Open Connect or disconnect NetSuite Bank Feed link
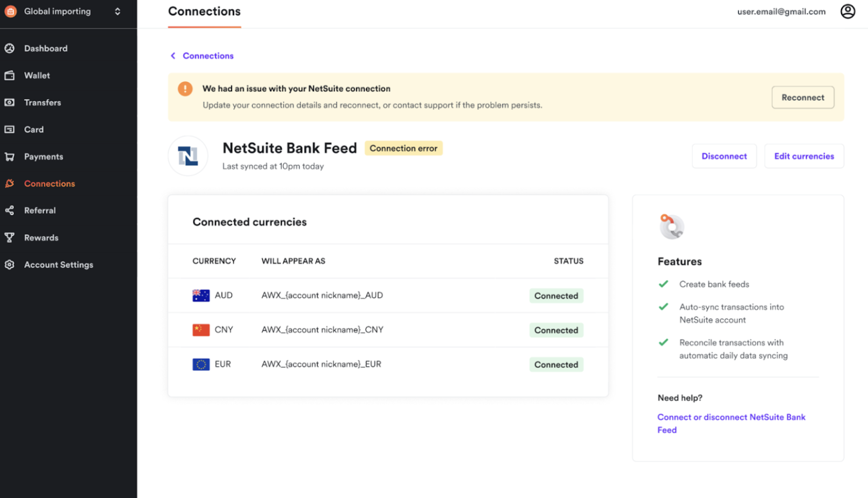868x498 pixels. click(x=731, y=423)
